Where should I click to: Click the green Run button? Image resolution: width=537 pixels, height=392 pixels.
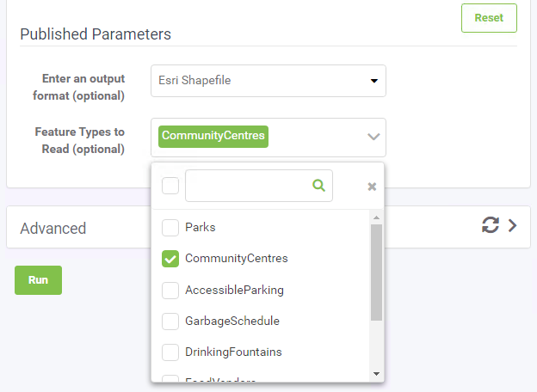tap(38, 280)
